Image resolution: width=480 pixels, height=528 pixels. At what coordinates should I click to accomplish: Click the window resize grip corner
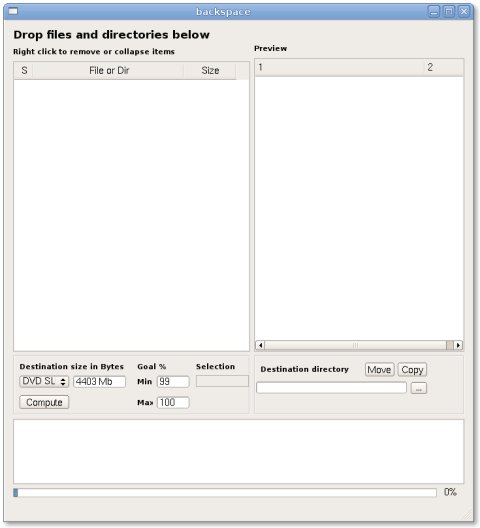pos(468,516)
